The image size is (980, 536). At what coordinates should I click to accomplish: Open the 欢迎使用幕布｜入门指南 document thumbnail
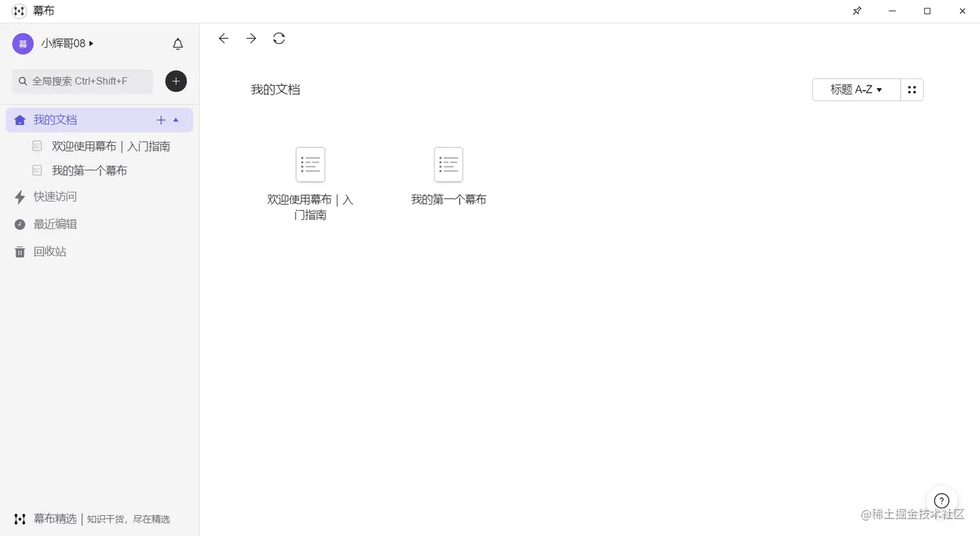(x=310, y=165)
